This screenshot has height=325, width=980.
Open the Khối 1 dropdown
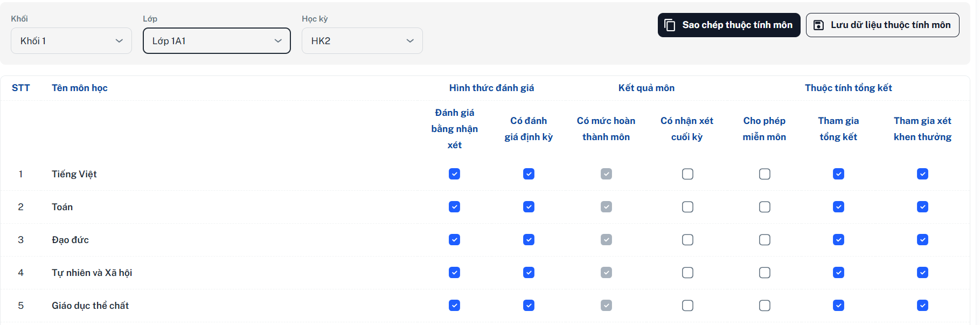tap(71, 41)
